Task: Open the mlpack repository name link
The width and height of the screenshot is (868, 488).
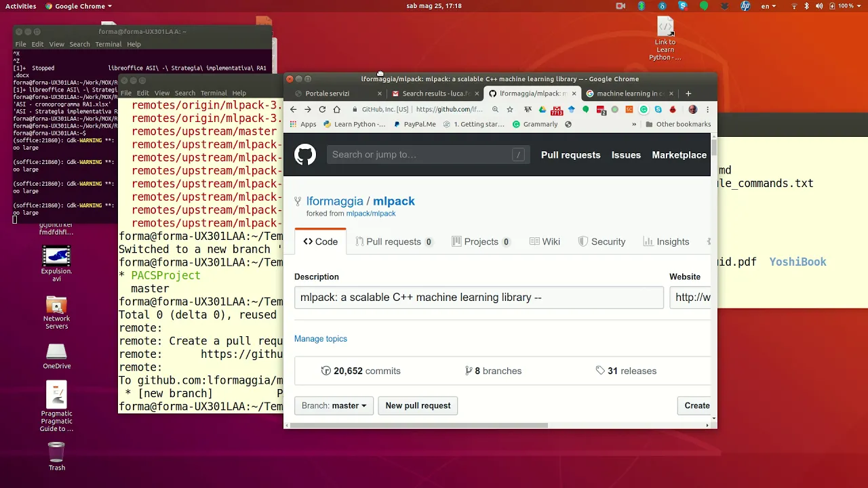Action: pos(394,201)
